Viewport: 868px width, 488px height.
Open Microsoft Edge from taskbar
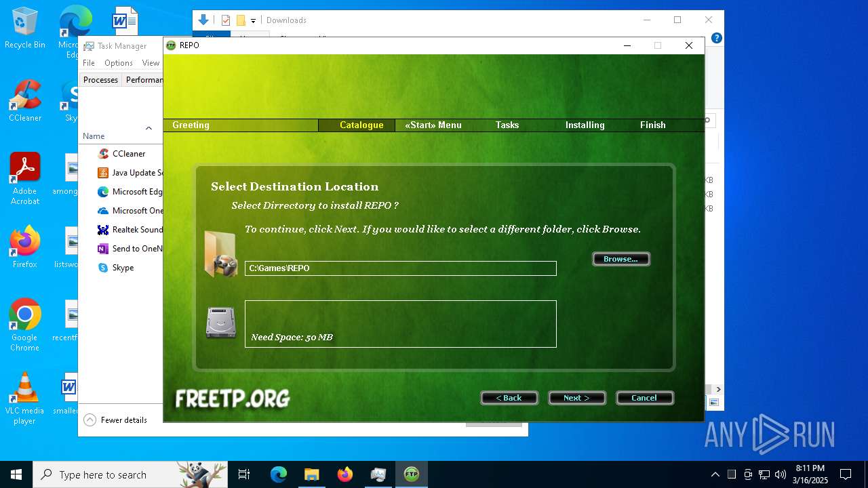(x=279, y=474)
